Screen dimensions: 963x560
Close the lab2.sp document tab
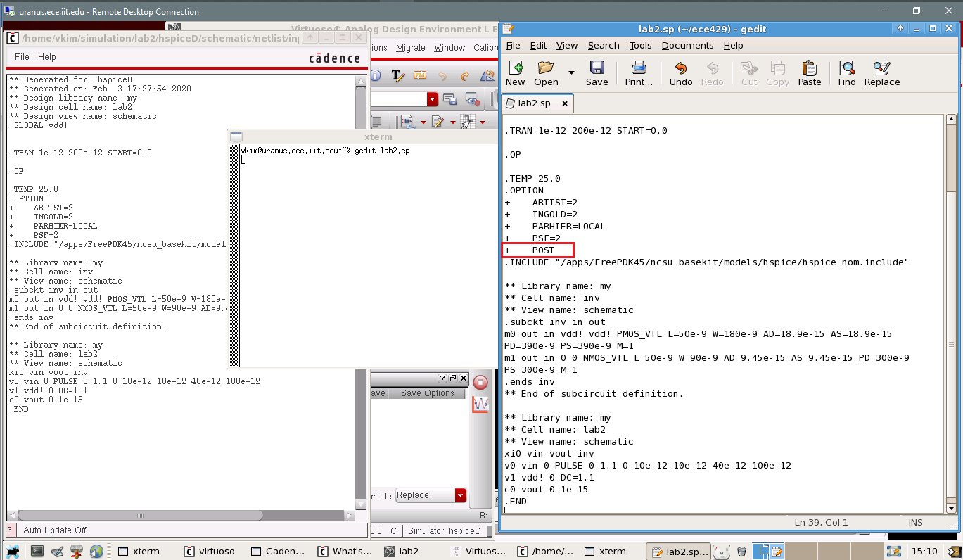[x=565, y=103]
